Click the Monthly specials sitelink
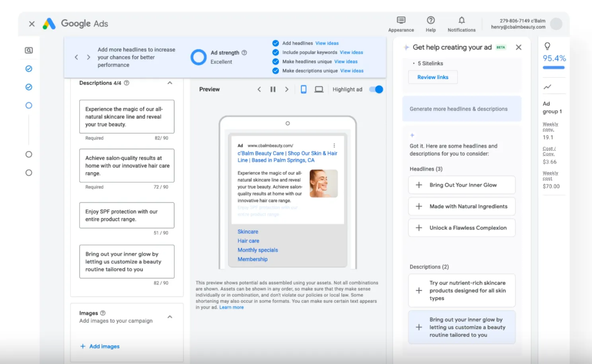The height and width of the screenshot is (364, 592). click(x=258, y=250)
